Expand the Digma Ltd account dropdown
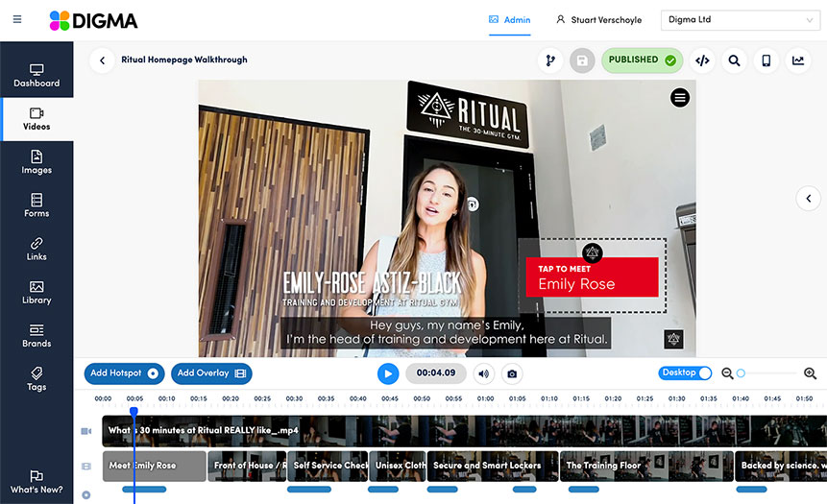The image size is (827, 504). click(x=740, y=20)
